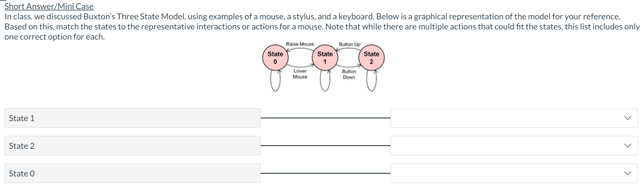Click the Short Answer/Mini Case heading link
Image resolution: width=644 pixels, height=191 pixels.
49,6
